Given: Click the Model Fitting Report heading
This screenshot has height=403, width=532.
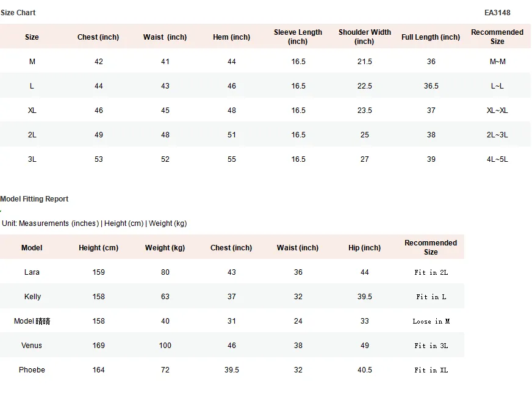Looking at the screenshot, I should [34, 199].
